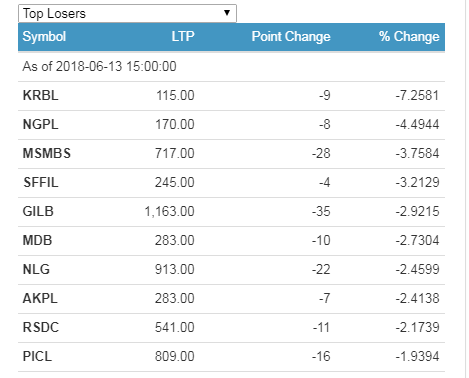Viewport: 469px width, 378px height.
Task: Click the MDB symbol
Action: tap(37, 241)
